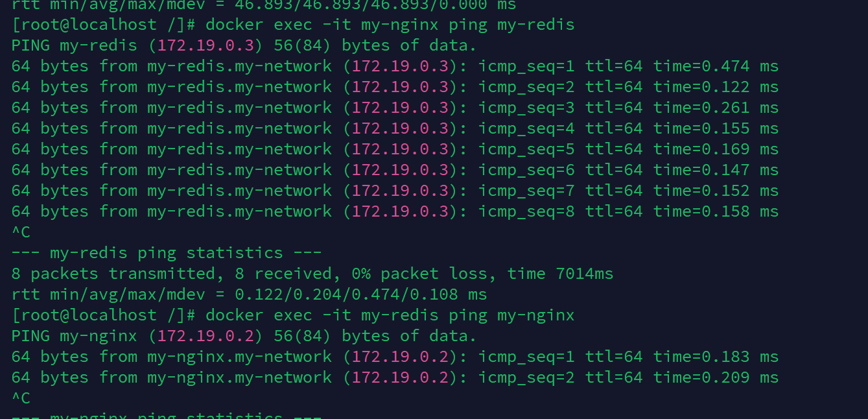Viewport: 868px width, 419px height.
Task: Click the my-nginx reply with time=0.209 ms
Action: (395, 378)
